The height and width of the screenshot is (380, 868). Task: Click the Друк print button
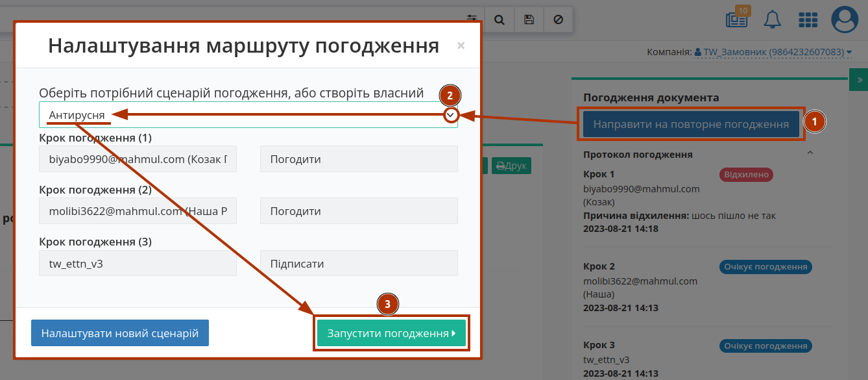511,166
